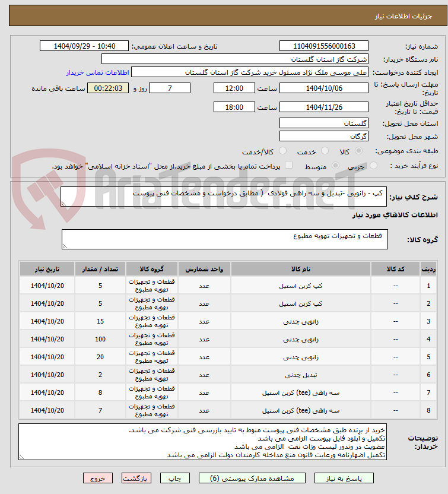The height and width of the screenshot is (494, 448).
Task: Click کپ کربن استیل in row 2
Action: [301, 304]
